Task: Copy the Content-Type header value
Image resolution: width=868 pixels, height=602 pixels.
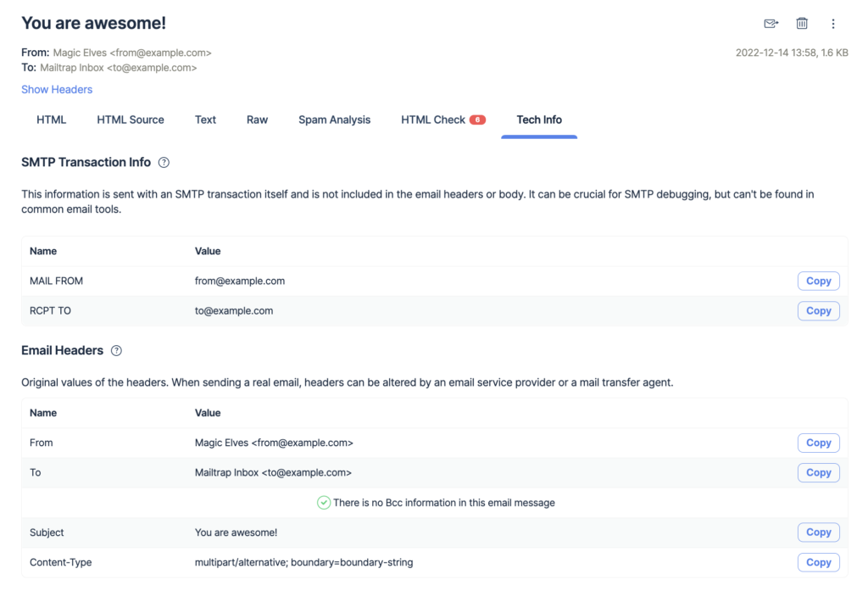Action: pos(817,562)
